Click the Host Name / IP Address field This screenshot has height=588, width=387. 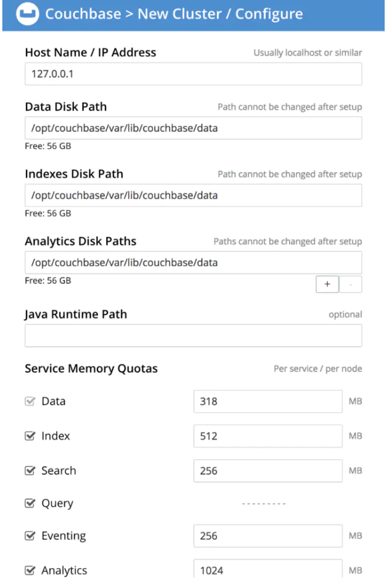(x=193, y=74)
